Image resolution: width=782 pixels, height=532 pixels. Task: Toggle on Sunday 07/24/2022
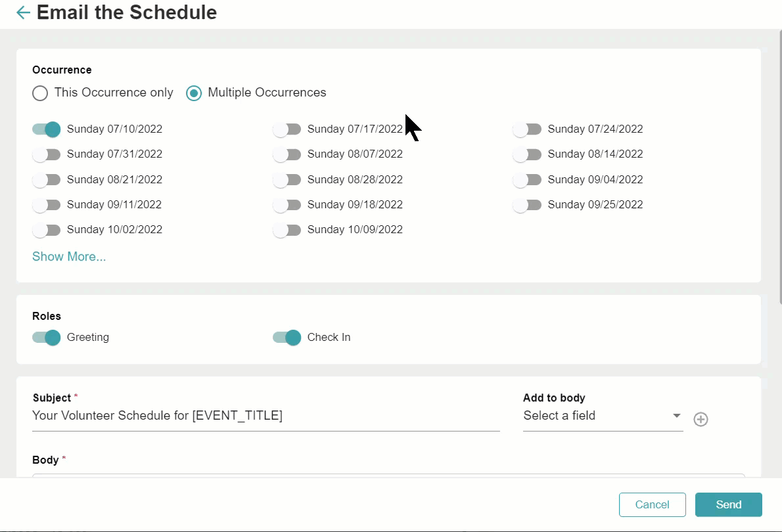[x=527, y=129]
